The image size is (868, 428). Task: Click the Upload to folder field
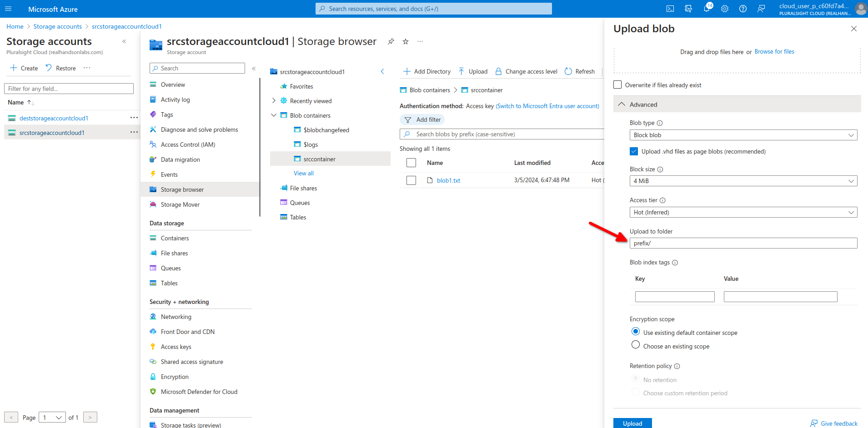pyautogui.click(x=743, y=243)
